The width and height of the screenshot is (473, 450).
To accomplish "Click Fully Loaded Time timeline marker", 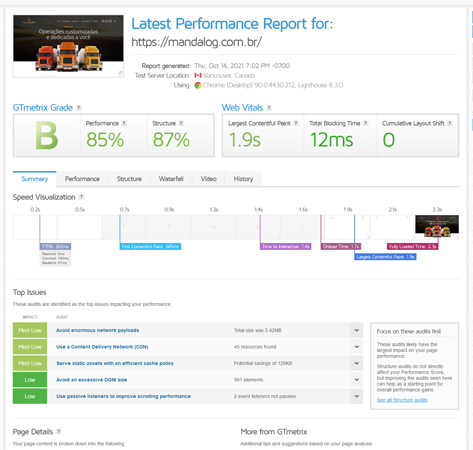I will pyautogui.click(x=413, y=246).
